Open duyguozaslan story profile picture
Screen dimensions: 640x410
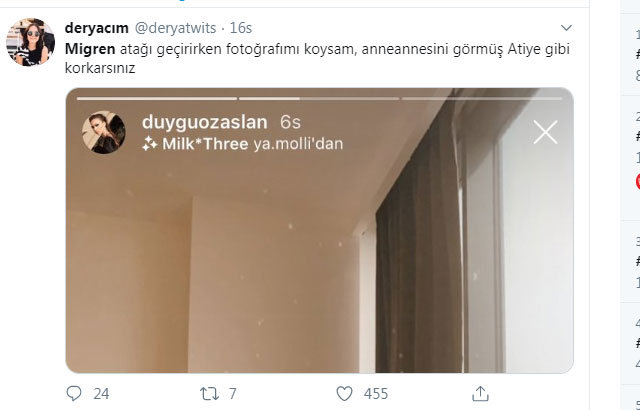104,132
